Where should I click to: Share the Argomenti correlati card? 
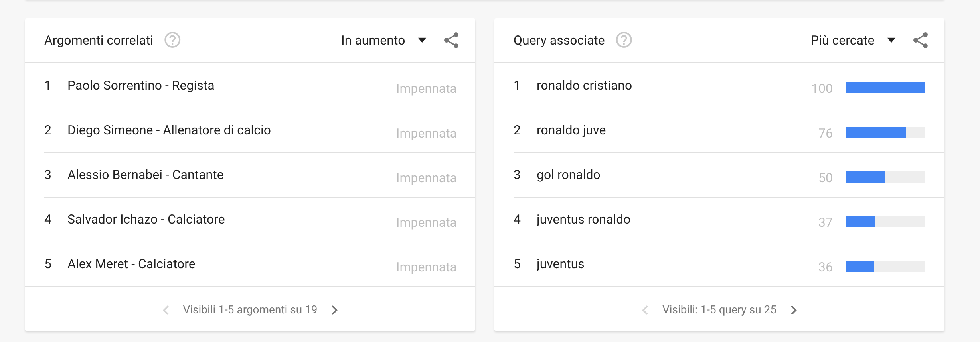[x=451, y=40]
